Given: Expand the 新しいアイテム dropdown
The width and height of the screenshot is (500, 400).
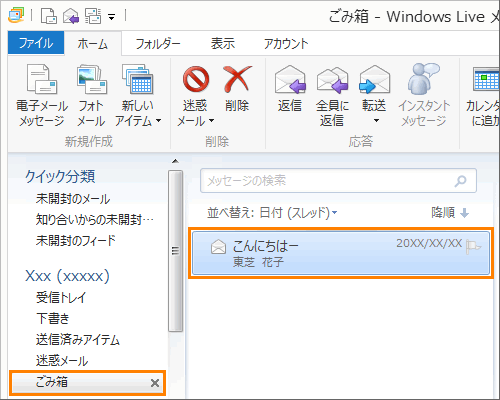Looking at the screenshot, I should pyautogui.click(x=159, y=120).
